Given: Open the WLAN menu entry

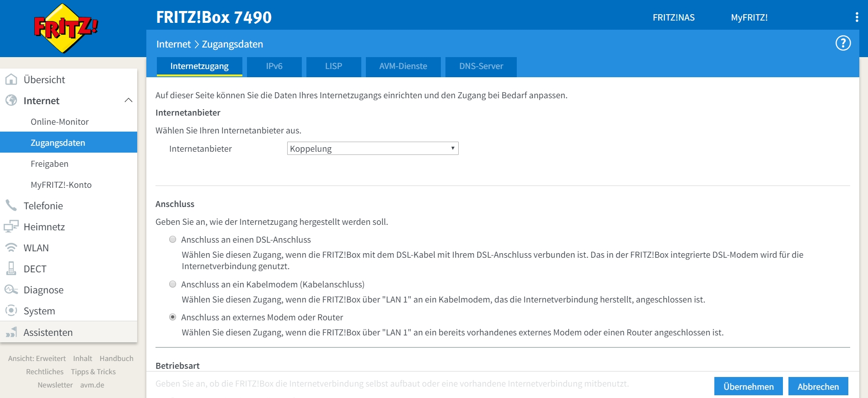Looking at the screenshot, I should [69, 248].
